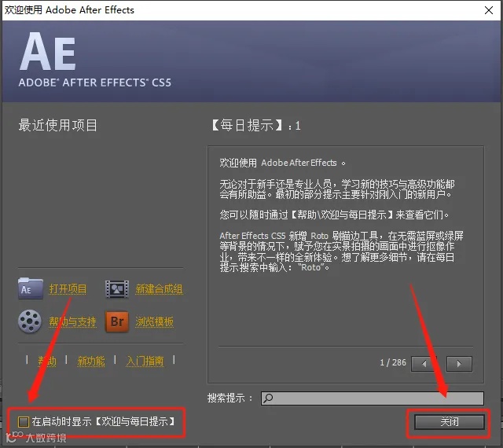Screen dimensions: 503x448
Task: Click the filmstrip new composition icon
Action: 117,289
